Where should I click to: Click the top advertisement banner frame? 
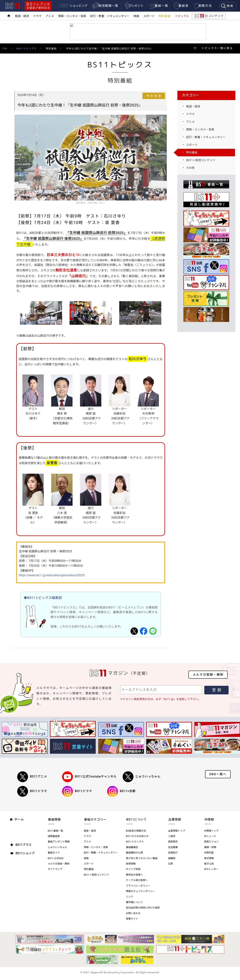138,32
